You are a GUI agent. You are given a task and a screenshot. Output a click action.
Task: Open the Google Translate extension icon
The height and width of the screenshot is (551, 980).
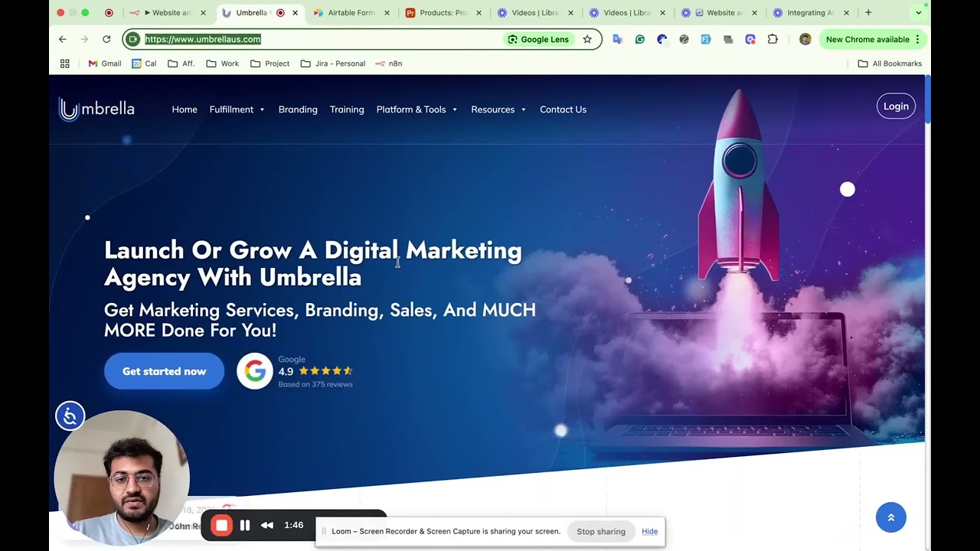tap(618, 39)
